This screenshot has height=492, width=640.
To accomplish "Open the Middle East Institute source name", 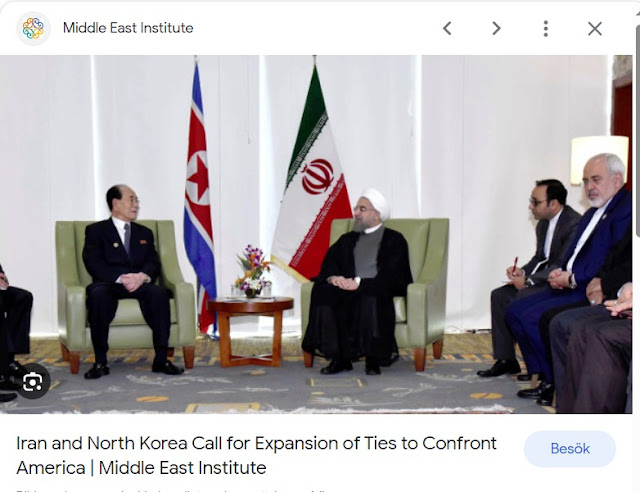I will click(128, 28).
